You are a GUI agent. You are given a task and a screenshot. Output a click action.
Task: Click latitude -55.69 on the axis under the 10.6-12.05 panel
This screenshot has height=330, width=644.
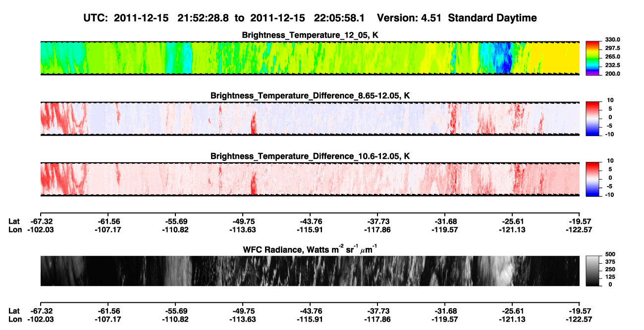pyautogui.click(x=175, y=222)
